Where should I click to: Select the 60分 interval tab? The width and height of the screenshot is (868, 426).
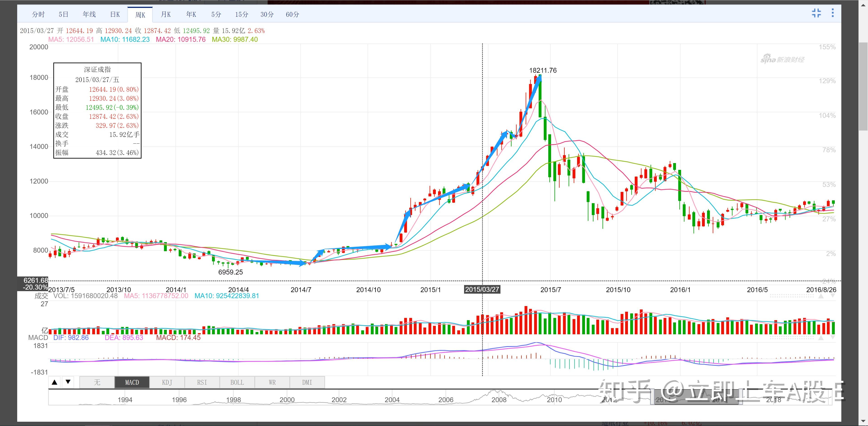coord(292,14)
